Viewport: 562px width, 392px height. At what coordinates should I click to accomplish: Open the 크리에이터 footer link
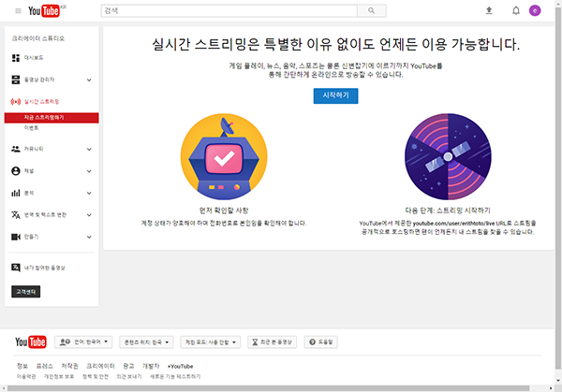(101, 366)
